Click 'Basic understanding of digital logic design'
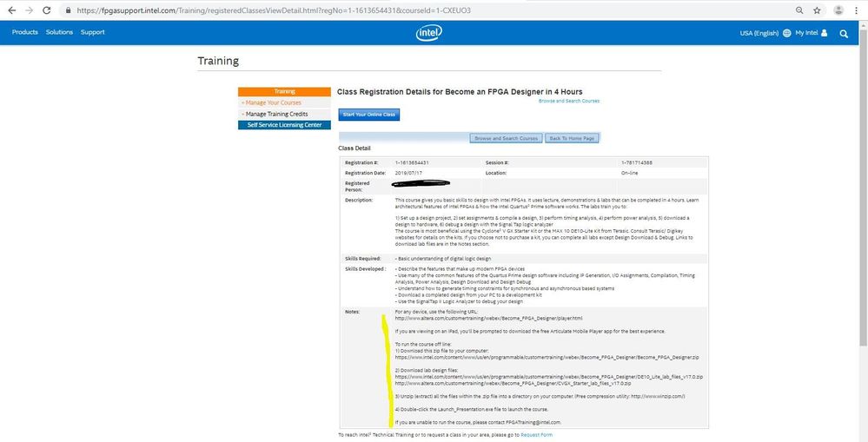 443,259
